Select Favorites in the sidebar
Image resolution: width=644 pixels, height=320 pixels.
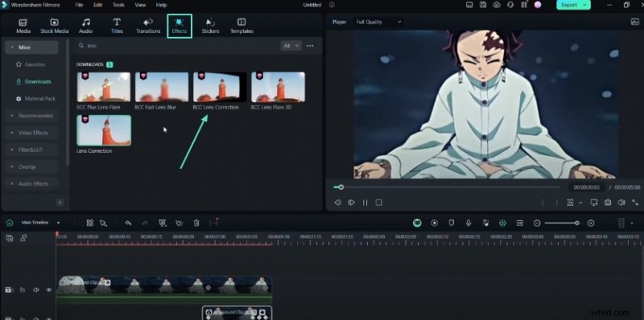(31, 64)
